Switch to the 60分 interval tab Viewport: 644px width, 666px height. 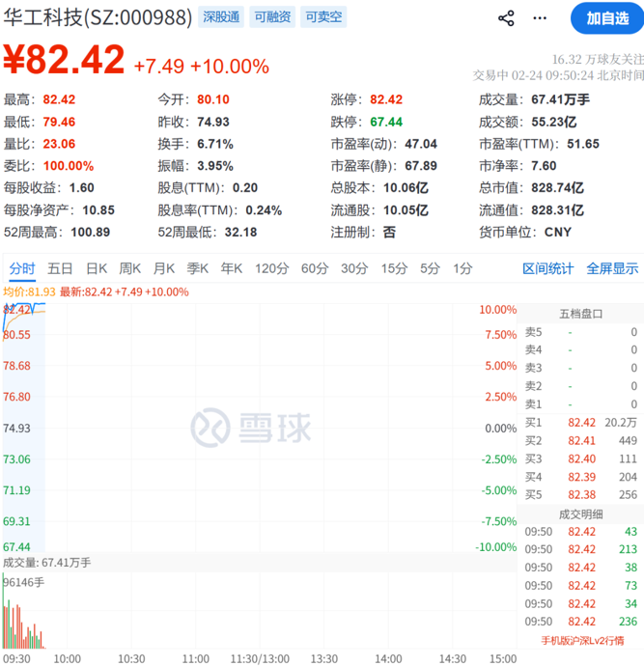[x=315, y=268]
